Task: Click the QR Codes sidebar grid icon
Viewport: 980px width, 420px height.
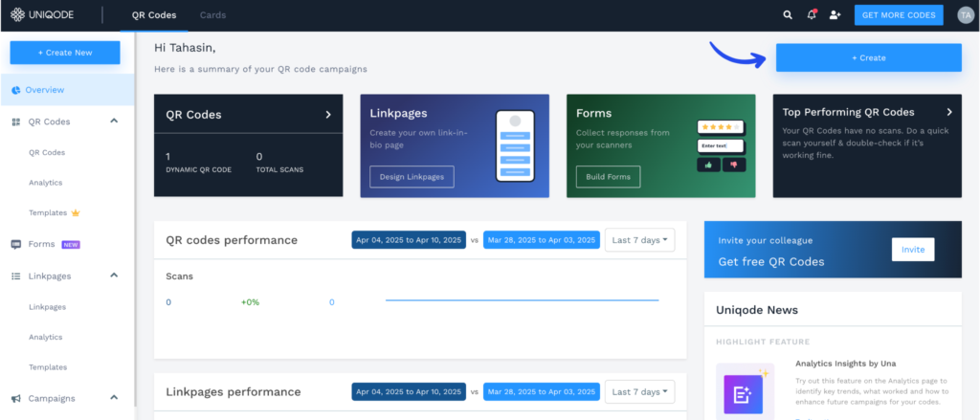Action: 15,122
